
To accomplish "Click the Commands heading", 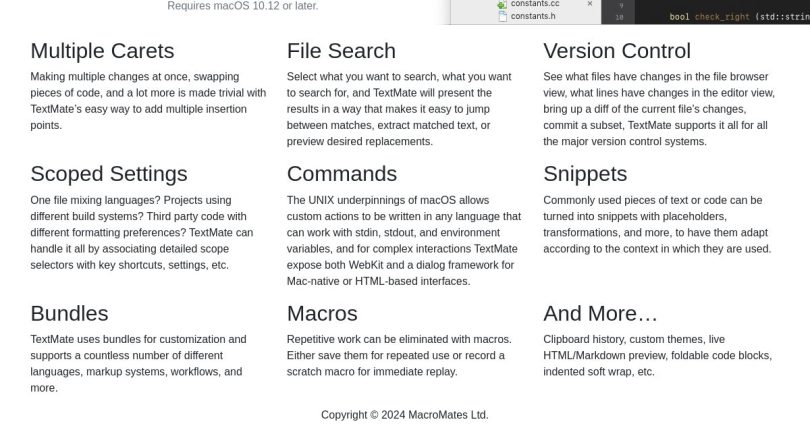I will point(341,174).
